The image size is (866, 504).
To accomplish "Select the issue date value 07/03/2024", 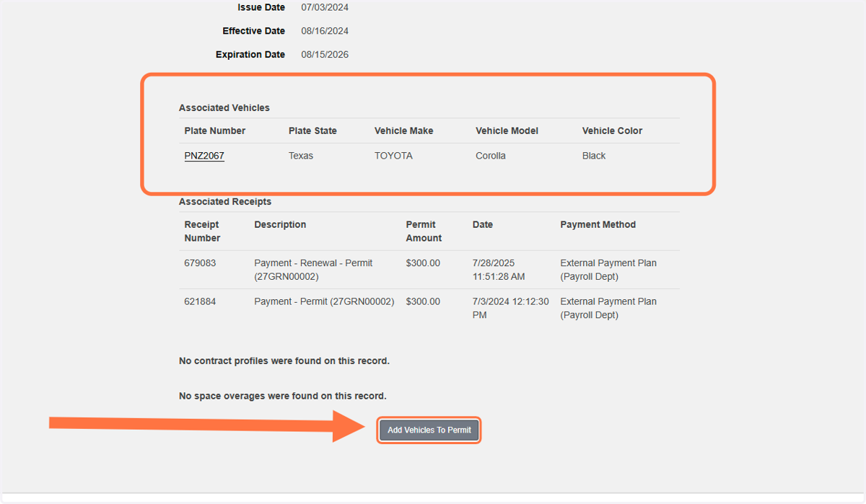I will click(325, 7).
